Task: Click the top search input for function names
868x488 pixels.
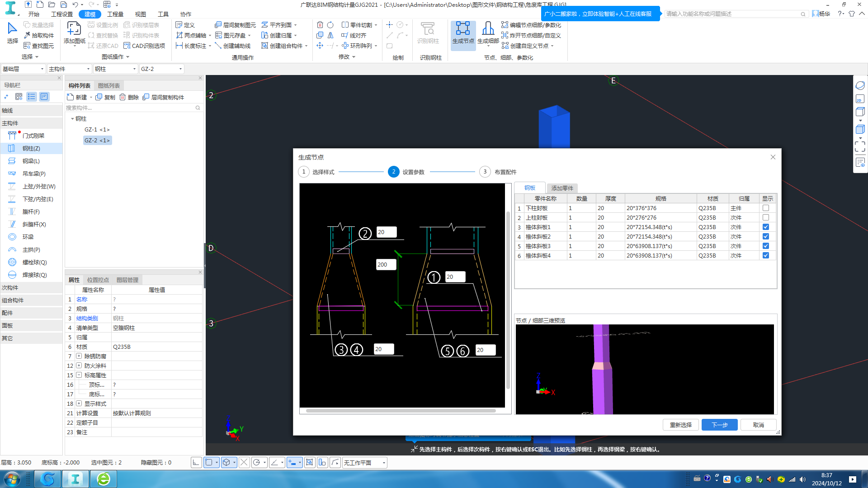Action: coord(736,14)
